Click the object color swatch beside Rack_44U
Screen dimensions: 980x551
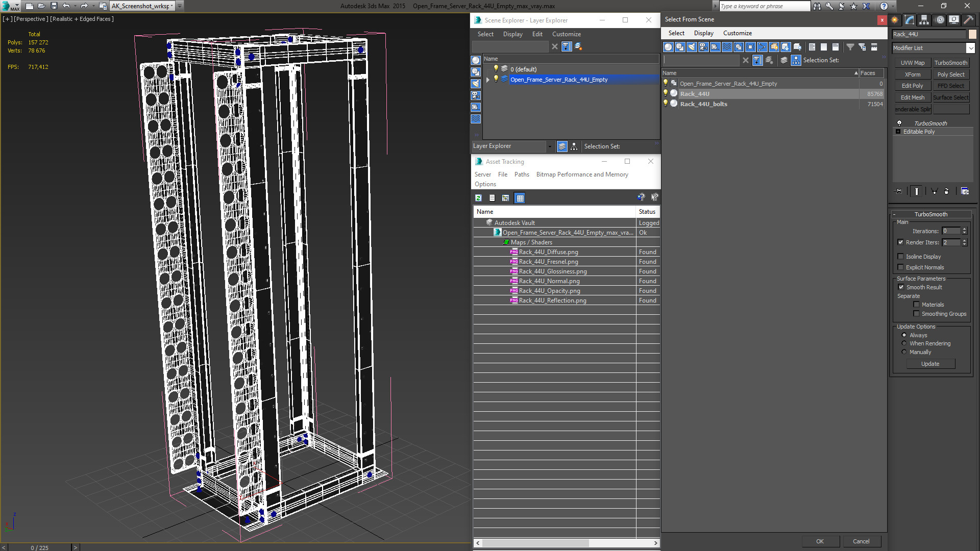972,34
